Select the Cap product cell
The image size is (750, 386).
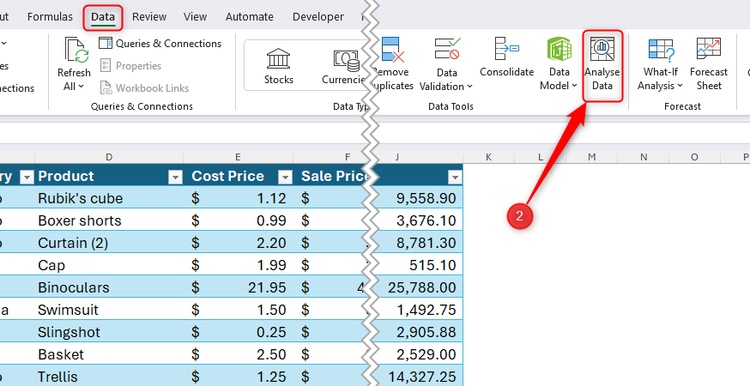coord(109,265)
